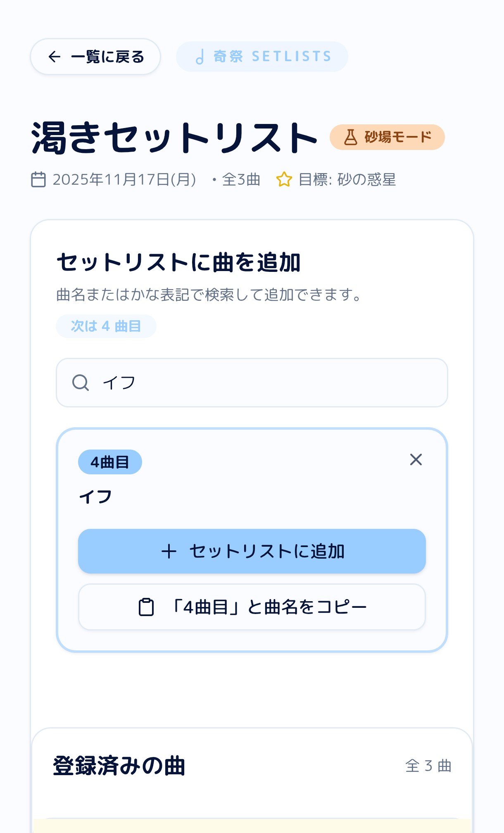The width and height of the screenshot is (504, 833).
Task: Click the 次は 4 曲目 pill
Action: click(106, 326)
